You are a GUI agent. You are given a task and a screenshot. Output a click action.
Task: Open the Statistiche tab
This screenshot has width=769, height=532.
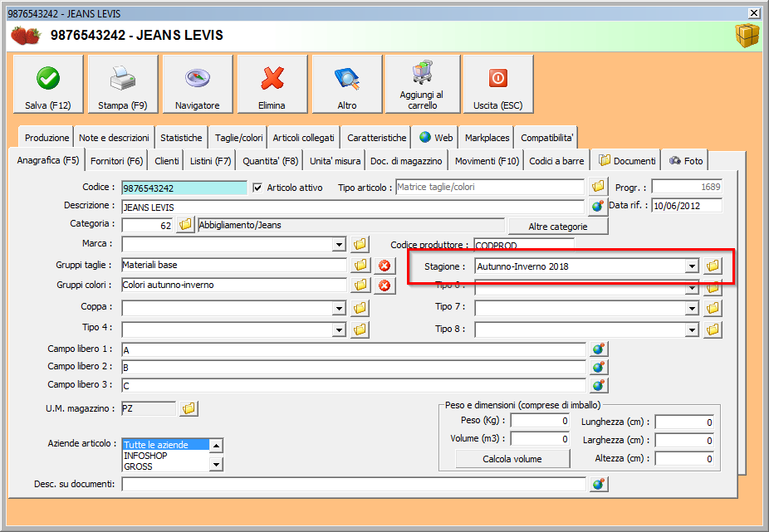pyautogui.click(x=181, y=138)
